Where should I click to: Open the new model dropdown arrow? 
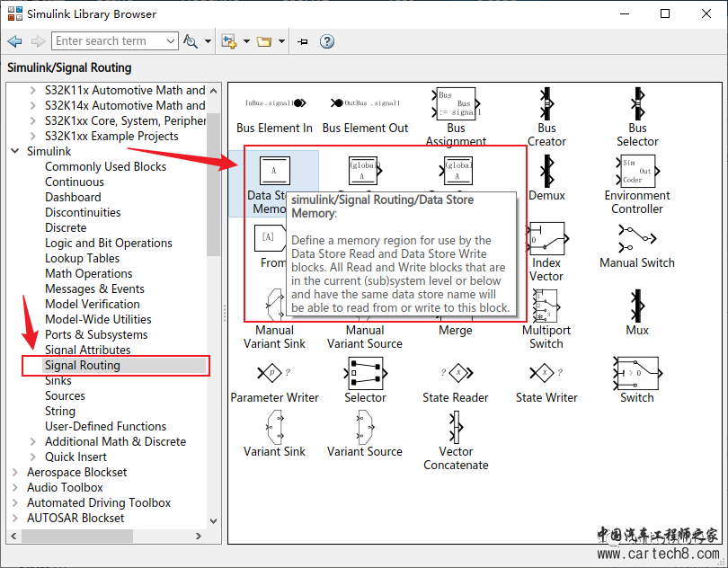(246, 41)
